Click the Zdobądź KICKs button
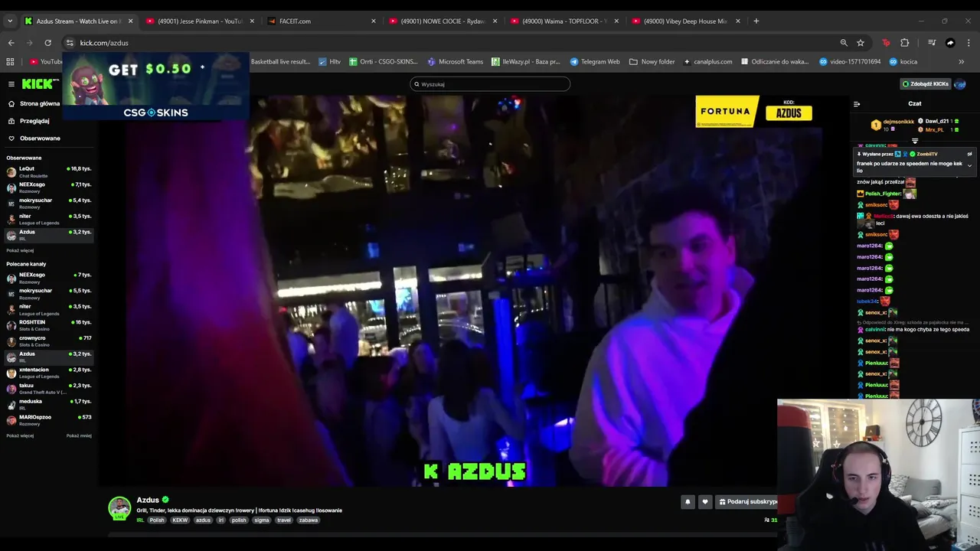The width and height of the screenshot is (980, 551). [926, 84]
